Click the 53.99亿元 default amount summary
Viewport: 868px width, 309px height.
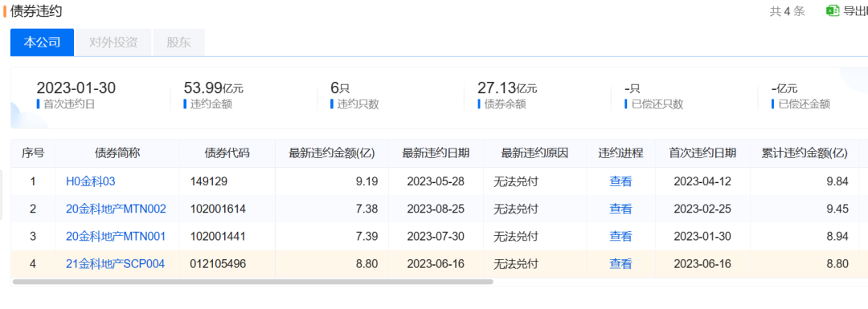click(213, 88)
